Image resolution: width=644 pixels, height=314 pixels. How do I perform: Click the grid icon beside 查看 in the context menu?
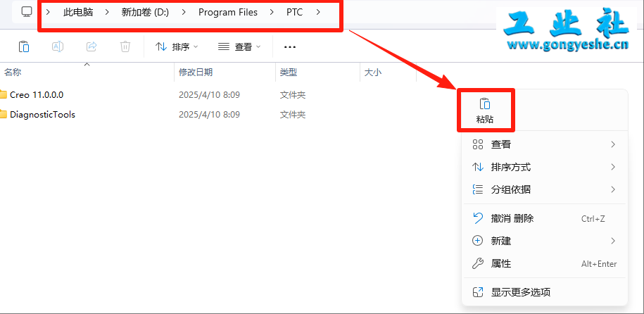[477, 144]
